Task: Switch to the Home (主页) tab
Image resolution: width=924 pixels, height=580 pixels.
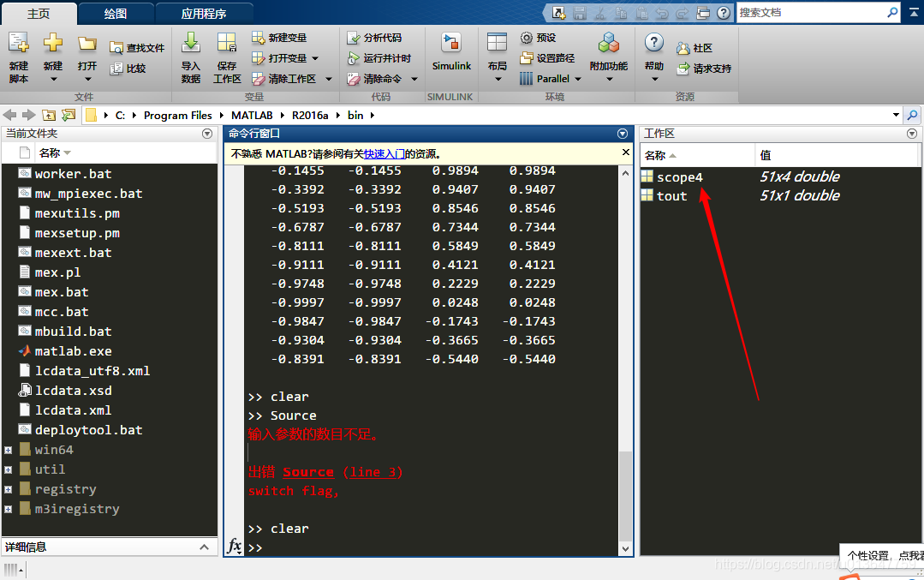Action: pyautogui.click(x=39, y=14)
